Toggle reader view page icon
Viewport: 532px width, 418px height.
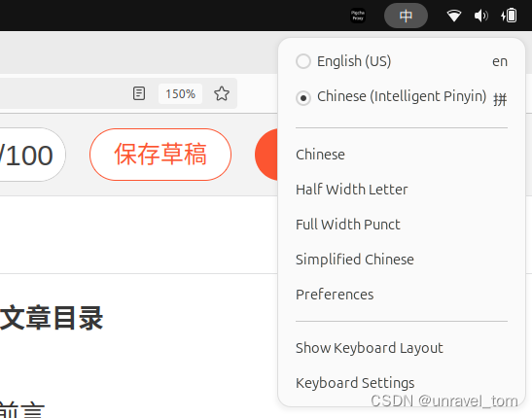pos(139,93)
